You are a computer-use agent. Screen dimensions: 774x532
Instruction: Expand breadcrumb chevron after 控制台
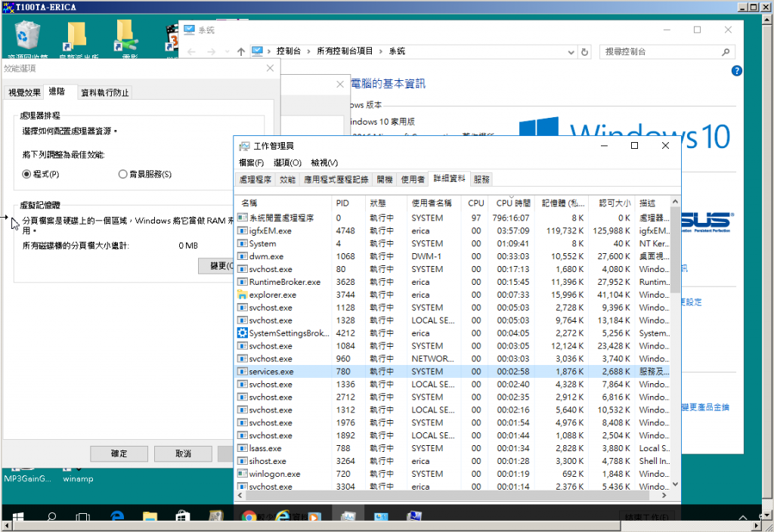click(x=308, y=51)
